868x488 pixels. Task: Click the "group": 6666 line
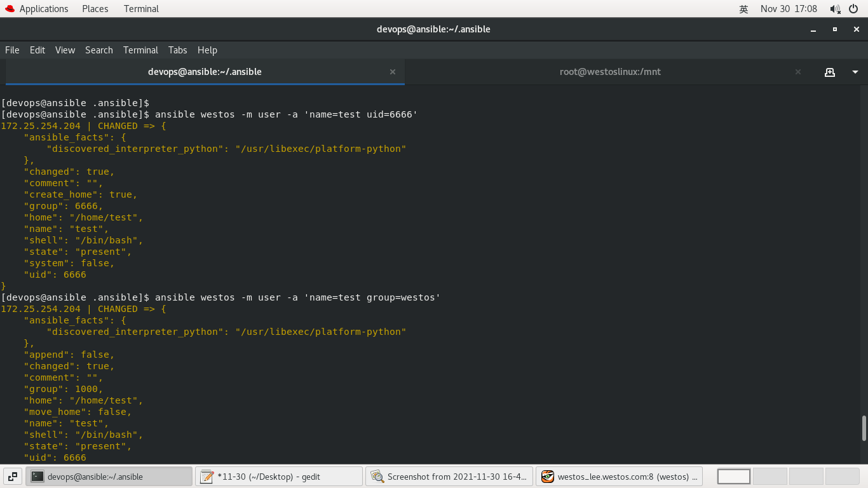(x=64, y=206)
